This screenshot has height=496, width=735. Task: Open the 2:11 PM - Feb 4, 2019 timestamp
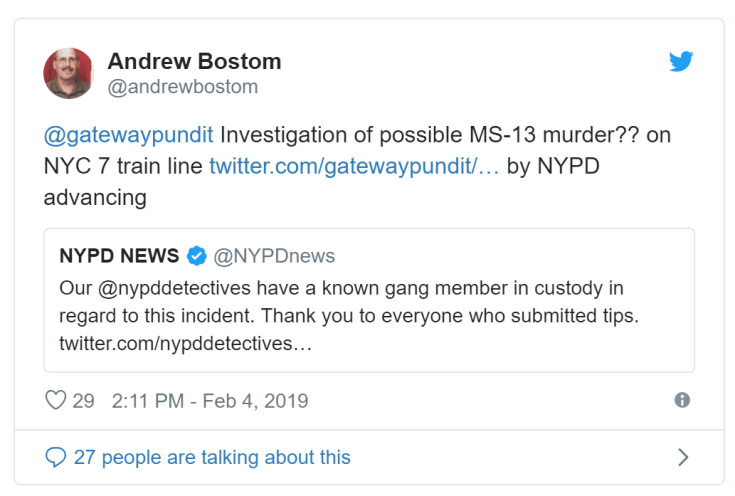coord(210,401)
